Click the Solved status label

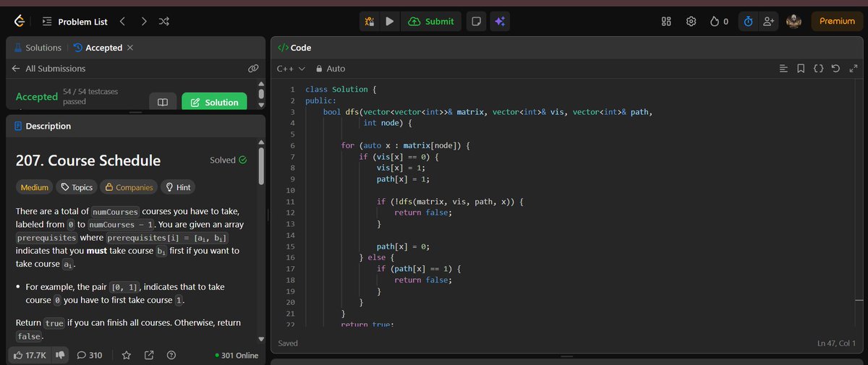pos(228,160)
